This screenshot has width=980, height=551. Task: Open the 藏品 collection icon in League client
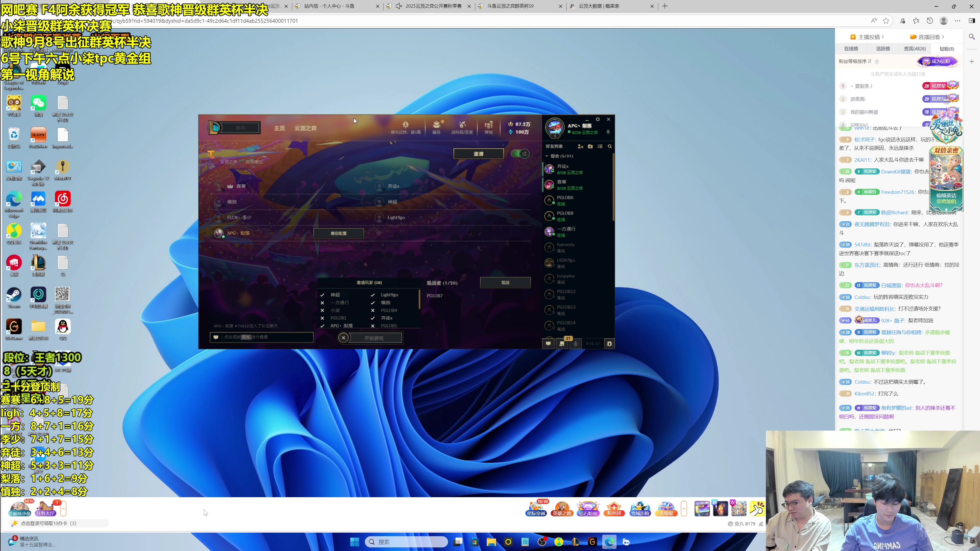pyautogui.click(x=436, y=127)
